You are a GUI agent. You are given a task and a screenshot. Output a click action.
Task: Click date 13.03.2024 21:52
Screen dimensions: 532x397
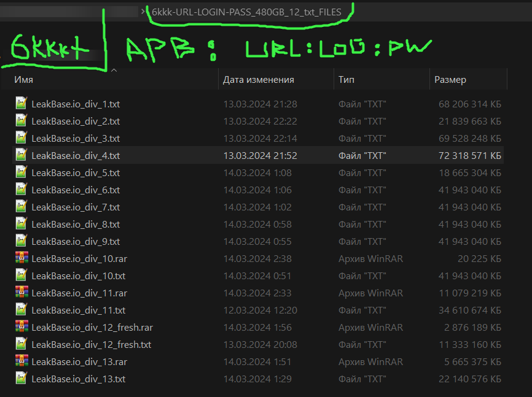point(260,156)
